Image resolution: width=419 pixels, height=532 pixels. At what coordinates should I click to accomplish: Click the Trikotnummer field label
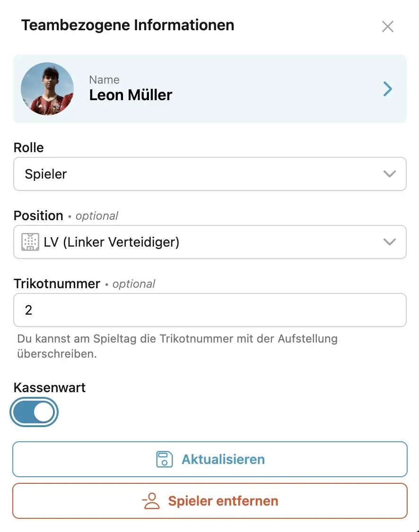tap(57, 283)
